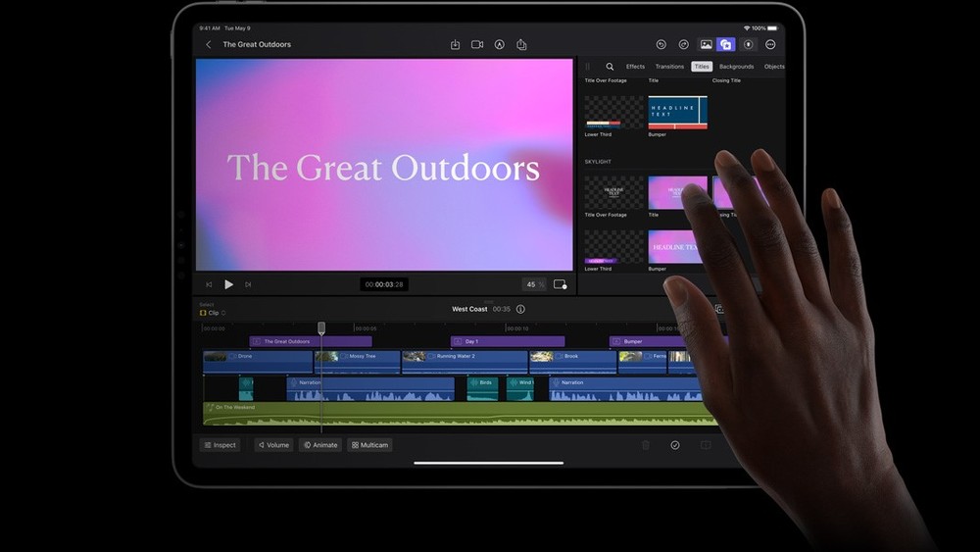The height and width of the screenshot is (552, 980).
Task: Open the West Coast project info icon
Action: pyautogui.click(x=520, y=309)
